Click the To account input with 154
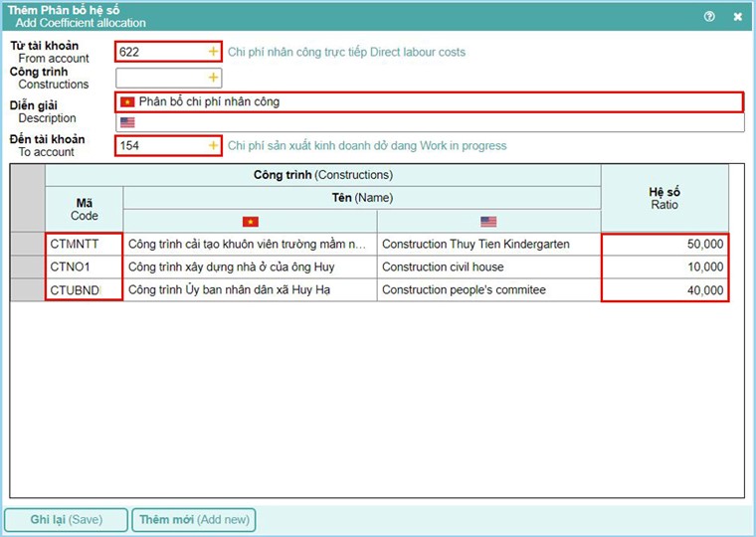Viewport: 756px width, 537px height. tap(159, 145)
